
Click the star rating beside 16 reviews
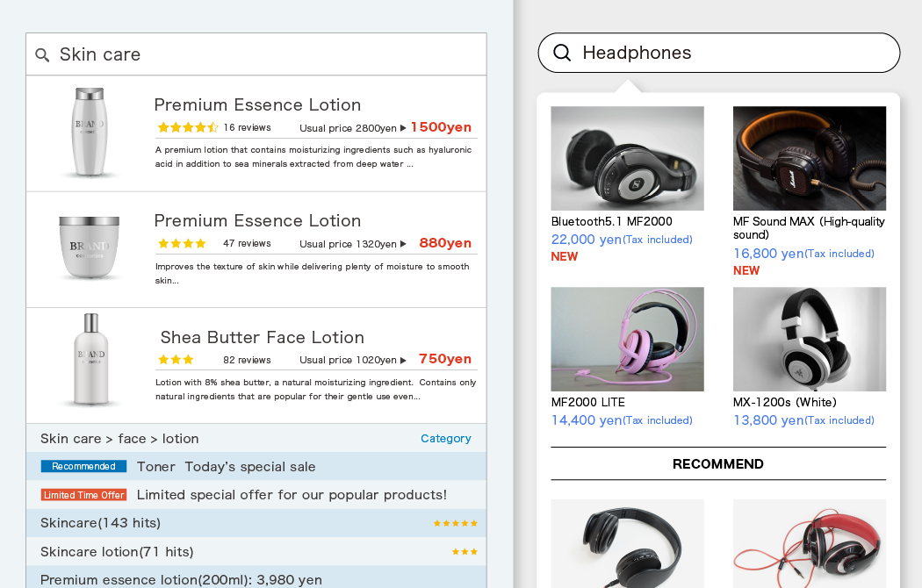tap(188, 127)
